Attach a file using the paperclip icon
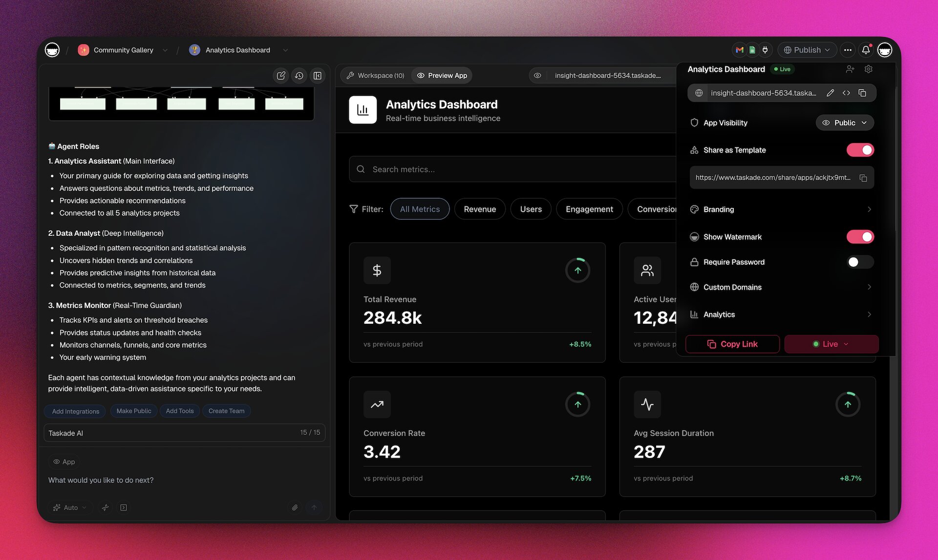This screenshot has width=938, height=560. [x=295, y=508]
